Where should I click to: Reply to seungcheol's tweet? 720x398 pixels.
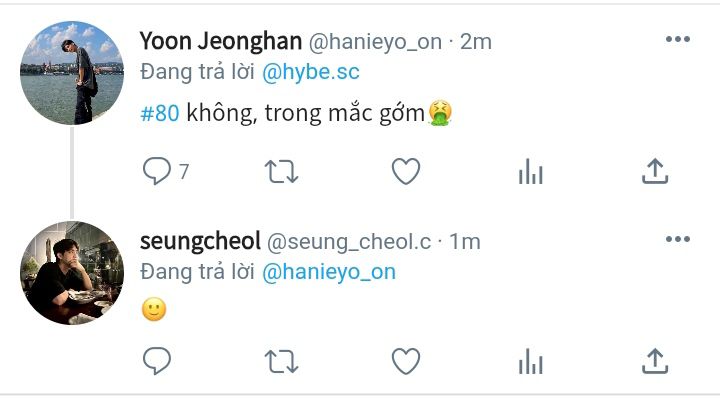(157, 361)
